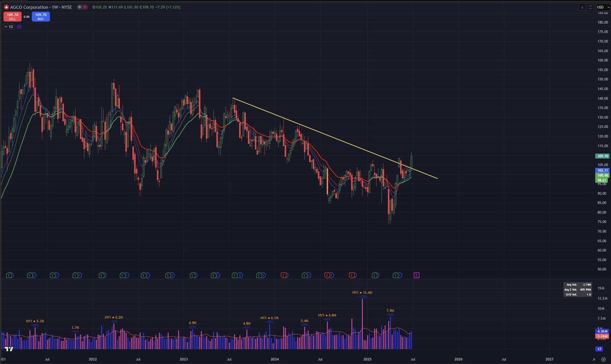Click the HV1 6.1M volume label
Viewport: 611px width, 364px height.
[x=270, y=318]
